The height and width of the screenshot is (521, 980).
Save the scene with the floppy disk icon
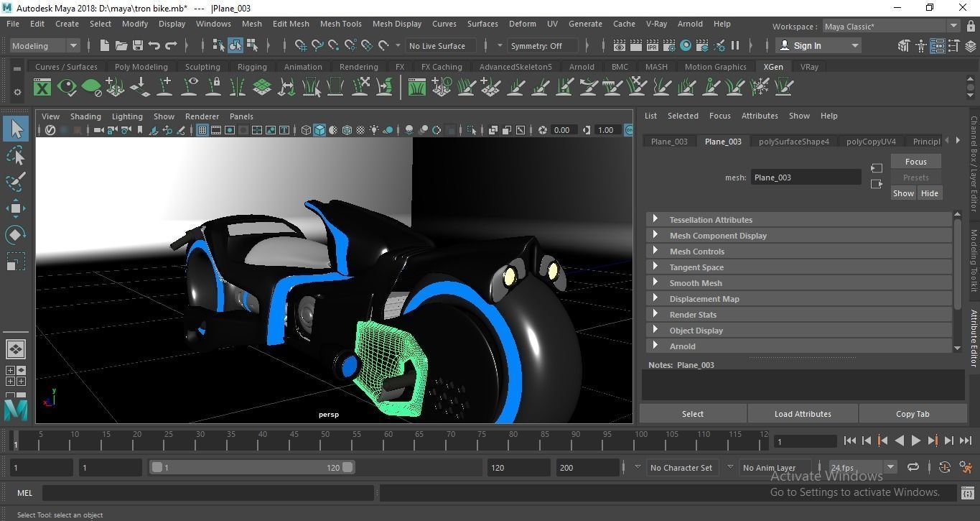[138, 45]
